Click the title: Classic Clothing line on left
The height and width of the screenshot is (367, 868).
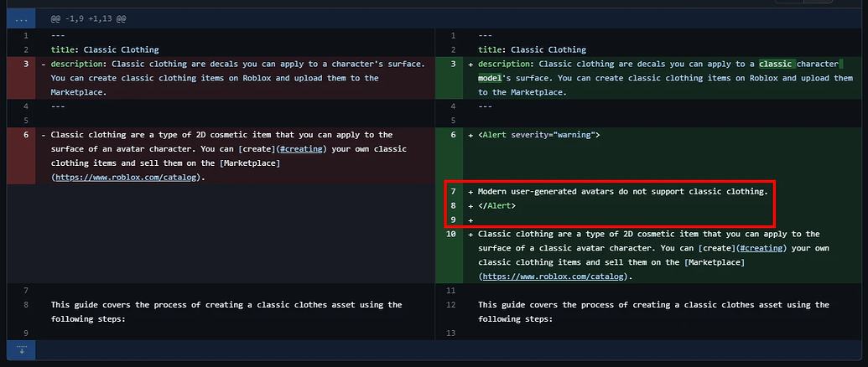point(105,49)
